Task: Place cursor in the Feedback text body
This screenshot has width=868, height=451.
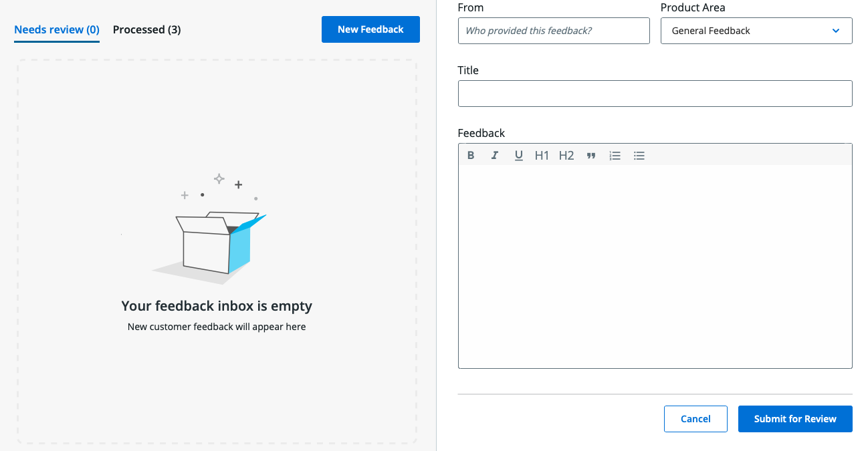Action: tap(655, 266)
